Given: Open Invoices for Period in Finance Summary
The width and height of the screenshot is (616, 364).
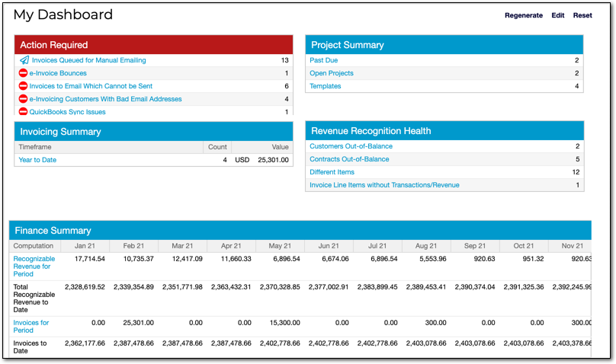Looking at the screenshot, I should (30, 327).
